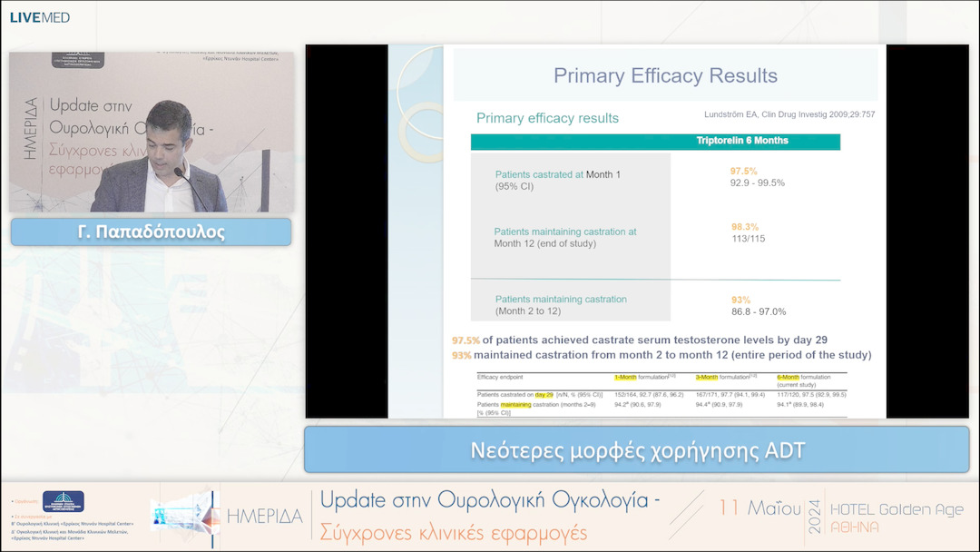Click the ΗΜΕΡΙΔΑ label in the footer banner
Image resolution: width=980 pixels, height=552 pixels.
click(264, 517)
